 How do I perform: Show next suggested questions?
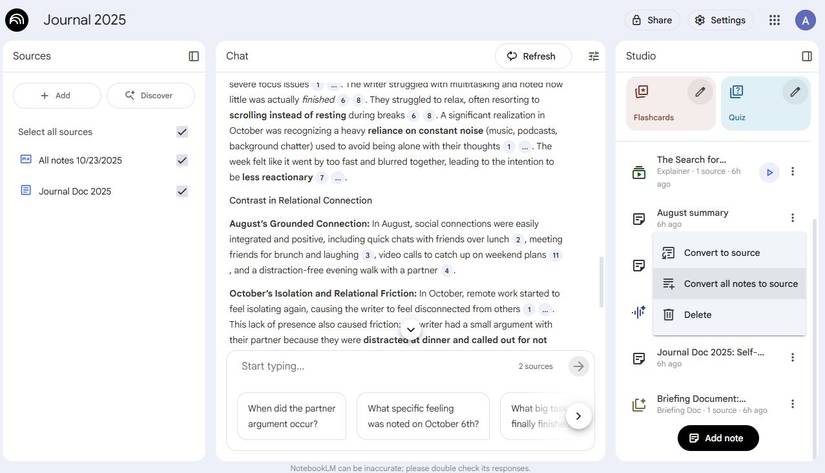[578, 416]
